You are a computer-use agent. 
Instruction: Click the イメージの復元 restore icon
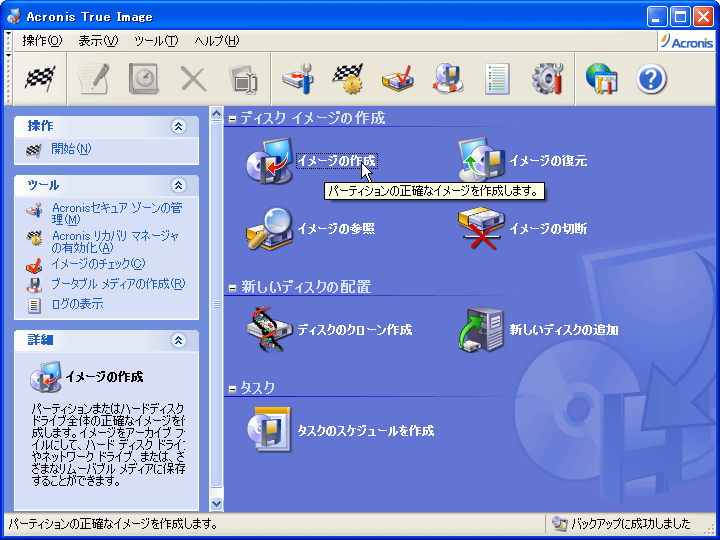[x=481, y=159]
